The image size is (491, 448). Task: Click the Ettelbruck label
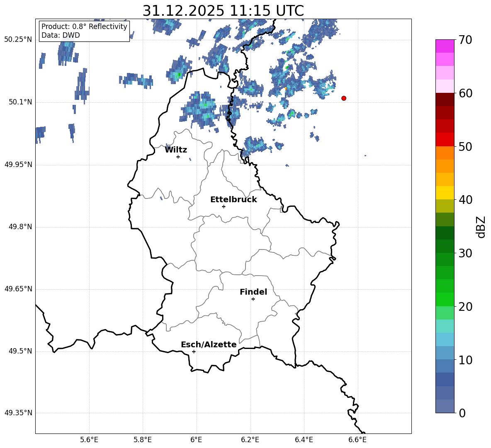[233, 200]
